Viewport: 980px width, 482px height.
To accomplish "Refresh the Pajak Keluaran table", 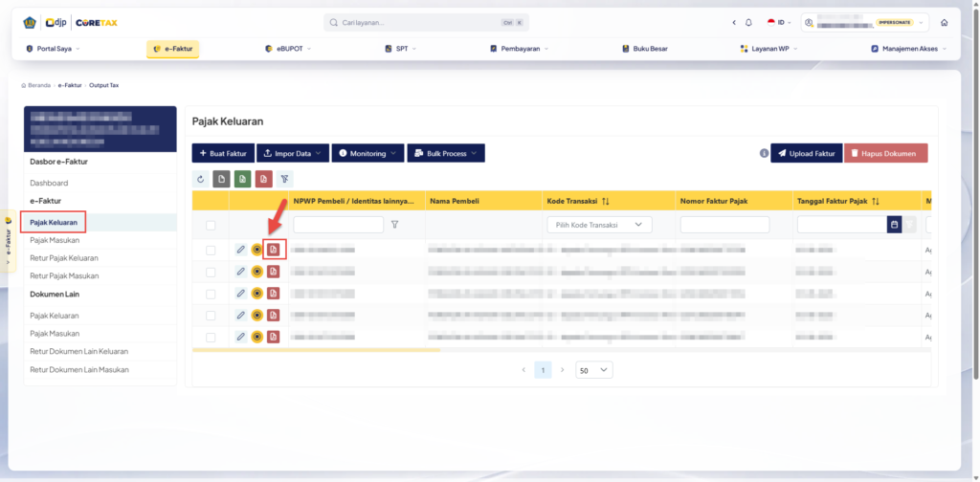I will [201, 179].
